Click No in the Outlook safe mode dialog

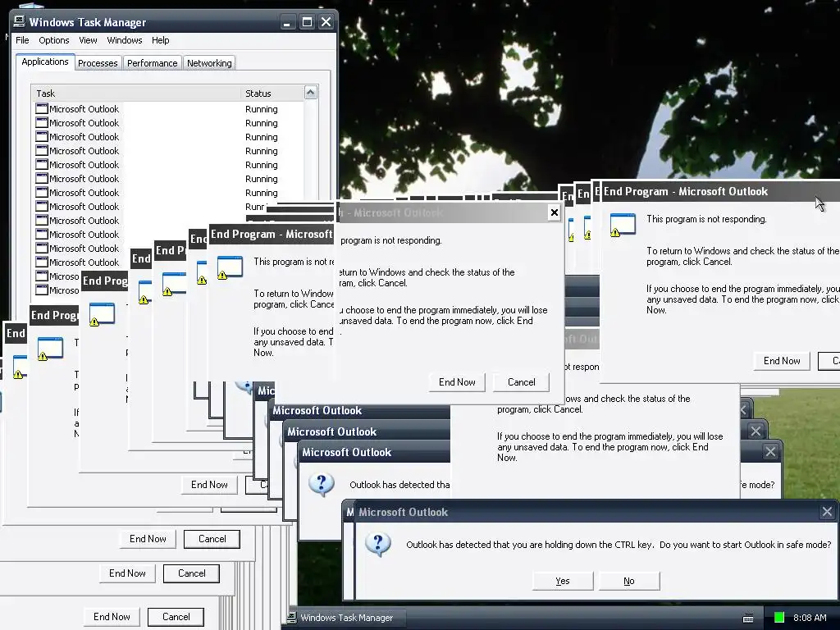point(629,581)
